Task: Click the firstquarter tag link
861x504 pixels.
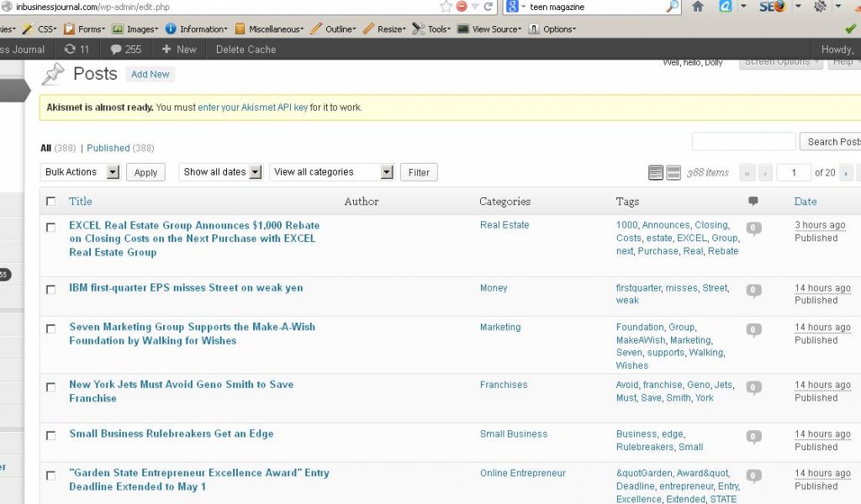Action: (639, 288)
